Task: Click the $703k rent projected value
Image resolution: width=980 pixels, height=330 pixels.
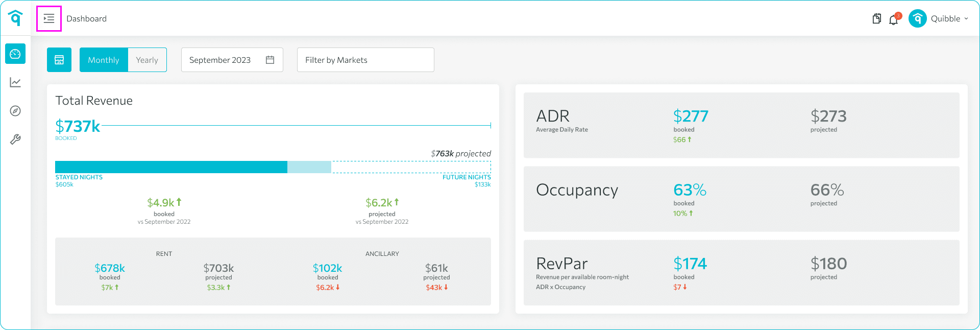Action: tap(218, 268)
